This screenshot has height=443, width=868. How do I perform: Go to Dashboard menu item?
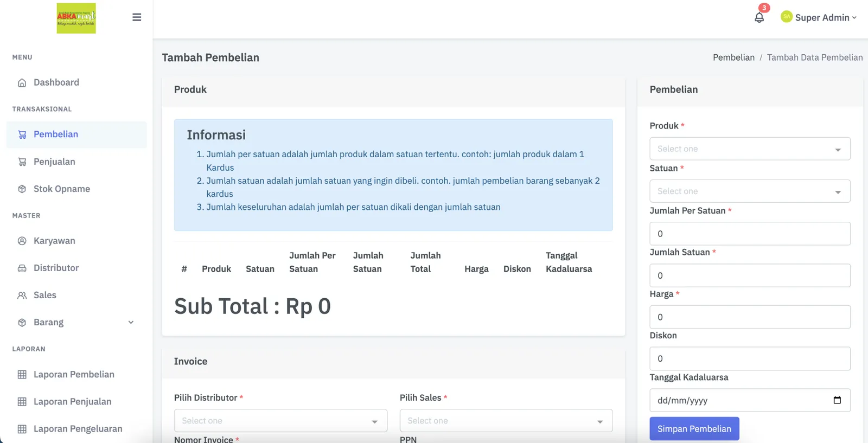[76, 82]
